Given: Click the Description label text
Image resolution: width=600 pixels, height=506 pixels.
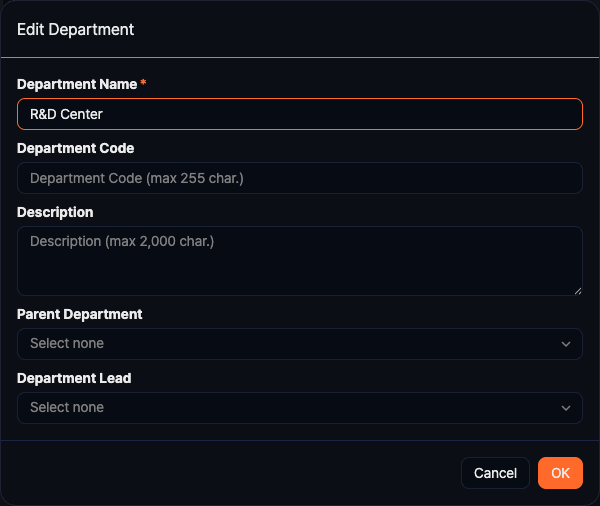Looking at the screenshot, I should [x=55, y=212].
